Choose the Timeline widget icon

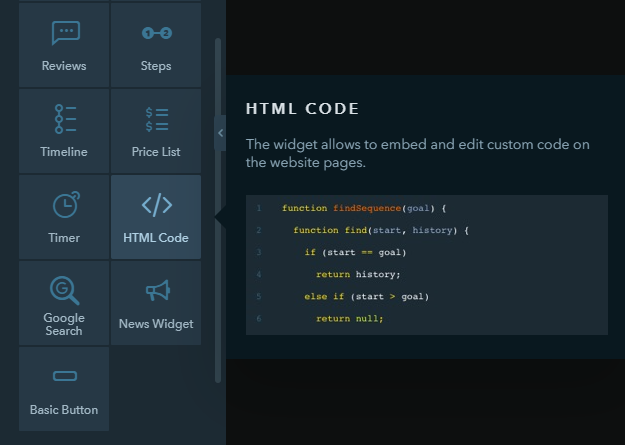(x=65, y=119)
